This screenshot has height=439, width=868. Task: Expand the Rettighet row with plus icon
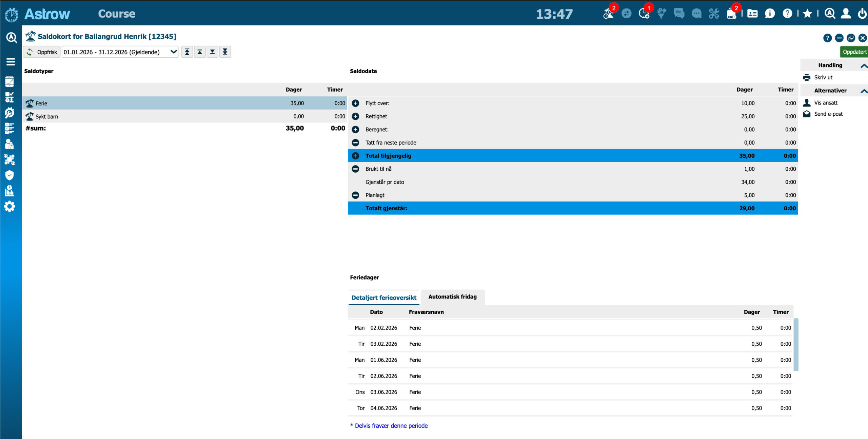(355, 116)
